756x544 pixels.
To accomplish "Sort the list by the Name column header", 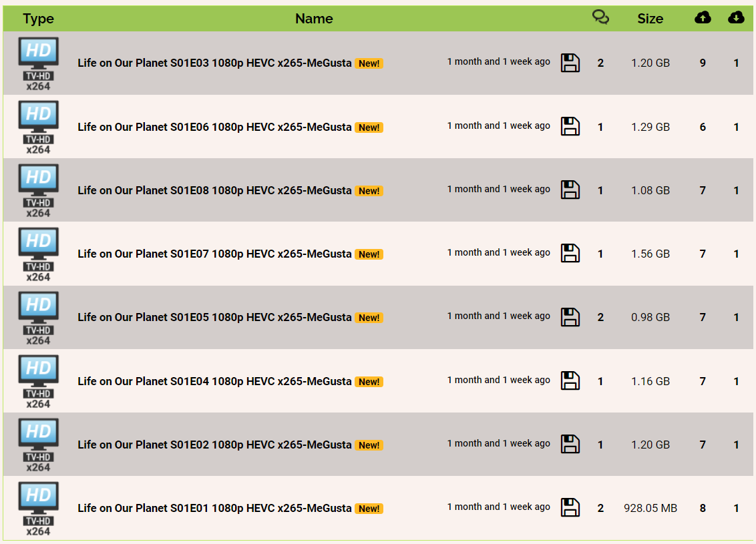I will 314,19.
